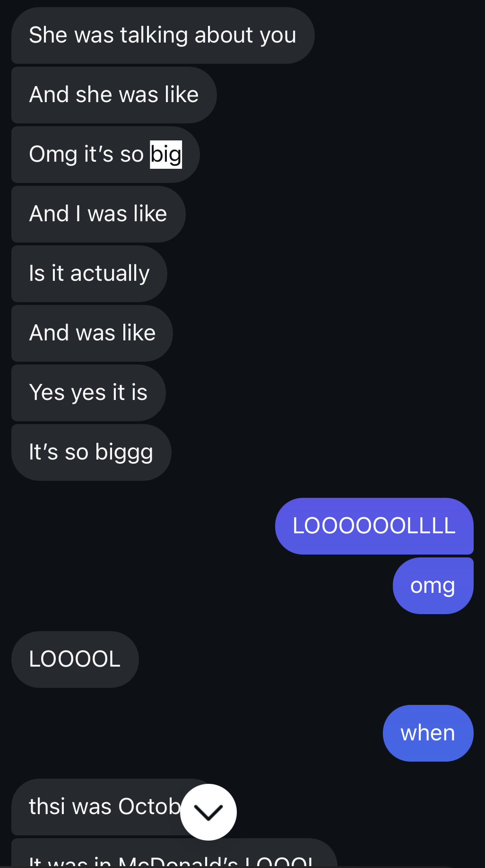
Task: Tap the "And I was like" message
Action: [98, 214]
